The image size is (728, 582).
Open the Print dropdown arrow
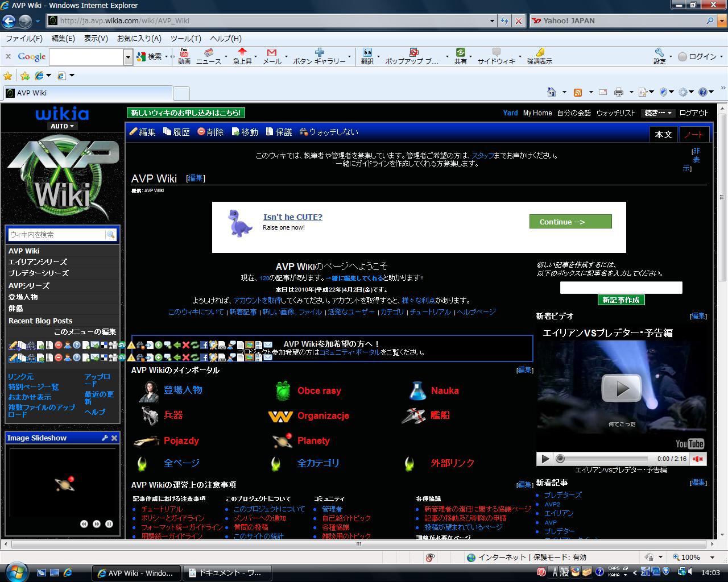[632, 92]
